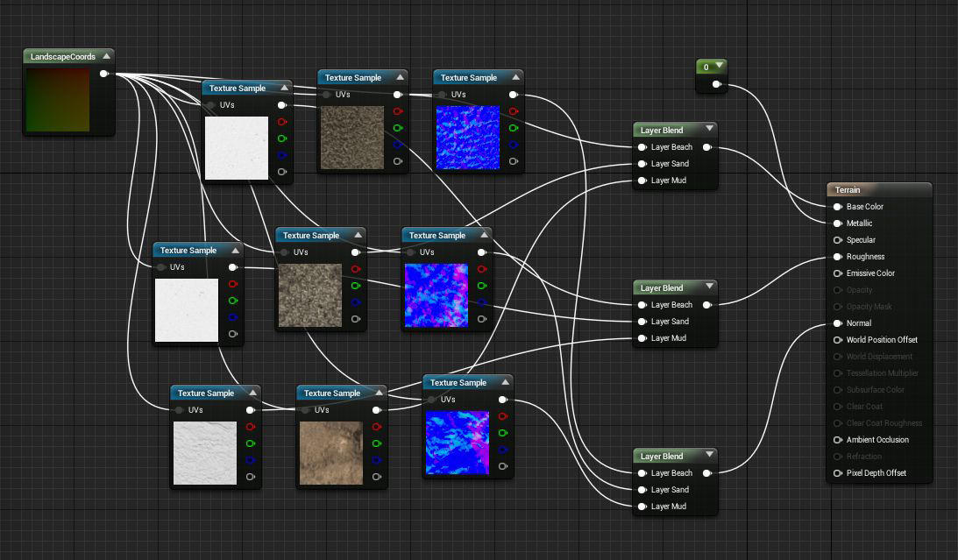The height and width of the screenshot is (560, 958).
Task: Click the Emissive Color pin on Terrain
Action: (838, 273)
